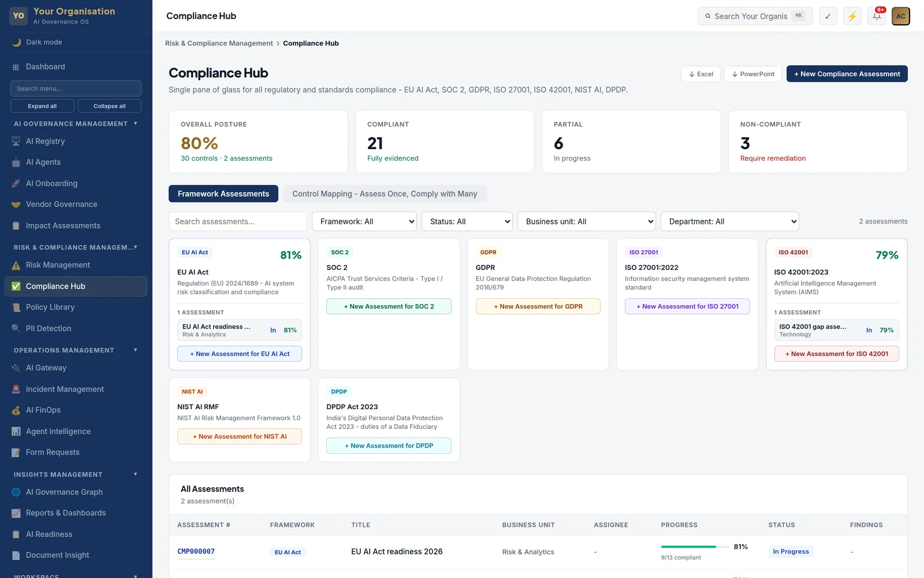This screenshot has height=578, width=924.
Task: Start New Assessment for NIST AI
Action: [240, 436]
